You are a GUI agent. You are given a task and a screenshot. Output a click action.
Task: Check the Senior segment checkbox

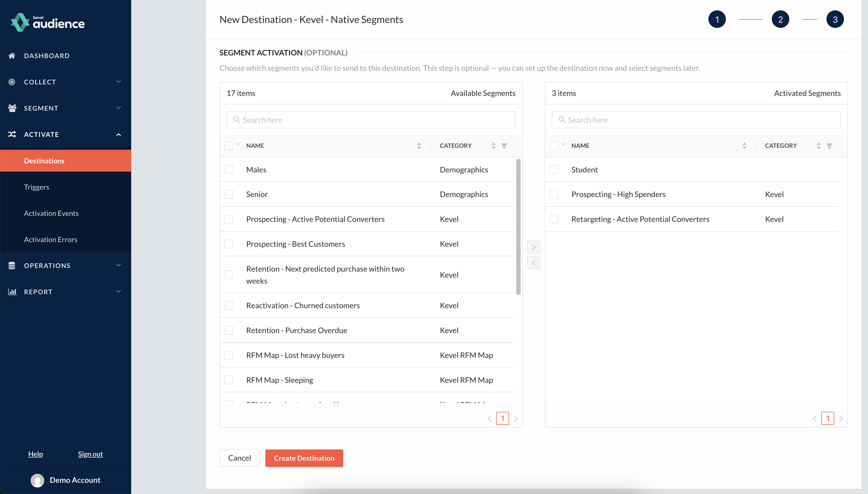[x=229, y=194]
